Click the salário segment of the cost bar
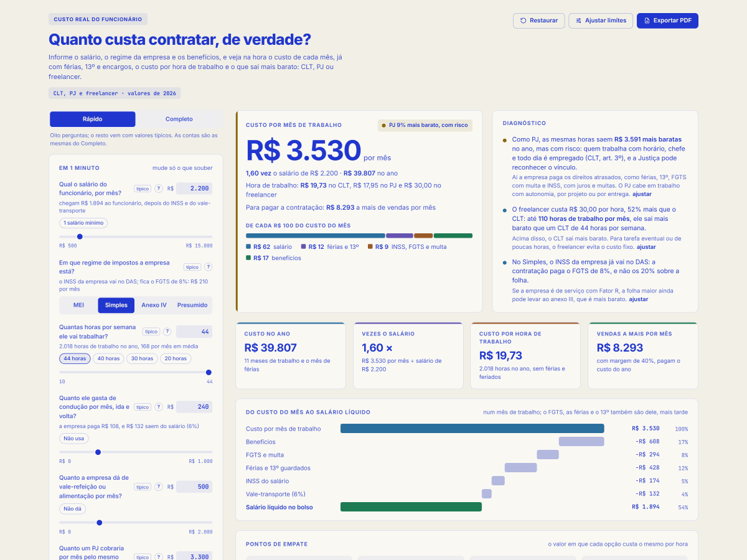Viewport: 747px width, 560px height. [316, 236]
